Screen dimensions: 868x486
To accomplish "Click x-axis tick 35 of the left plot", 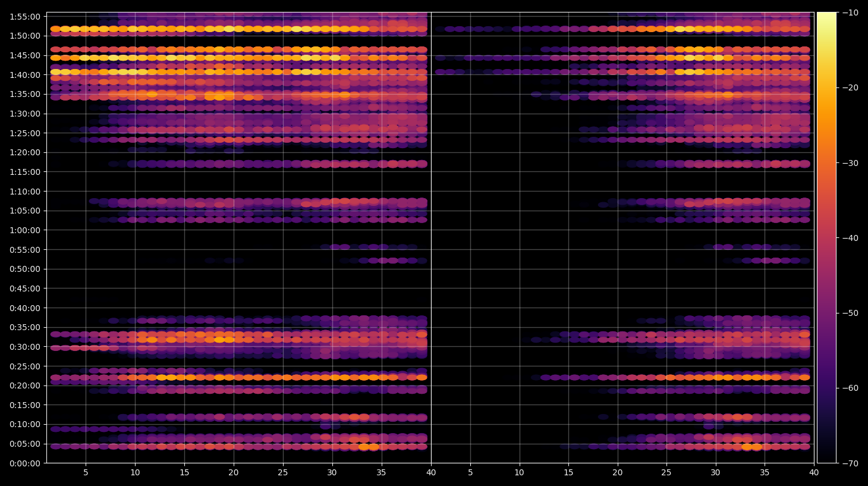I will [x=381, y=473].
